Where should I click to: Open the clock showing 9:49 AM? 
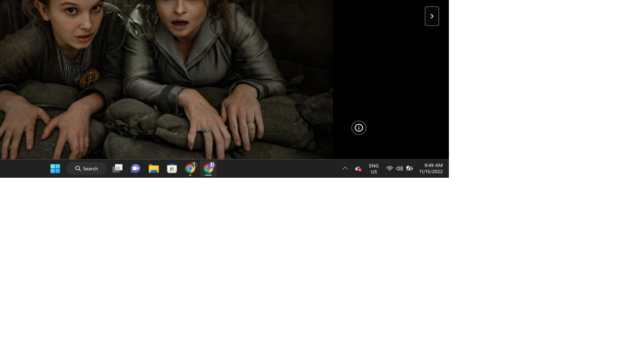coord(431,168)
